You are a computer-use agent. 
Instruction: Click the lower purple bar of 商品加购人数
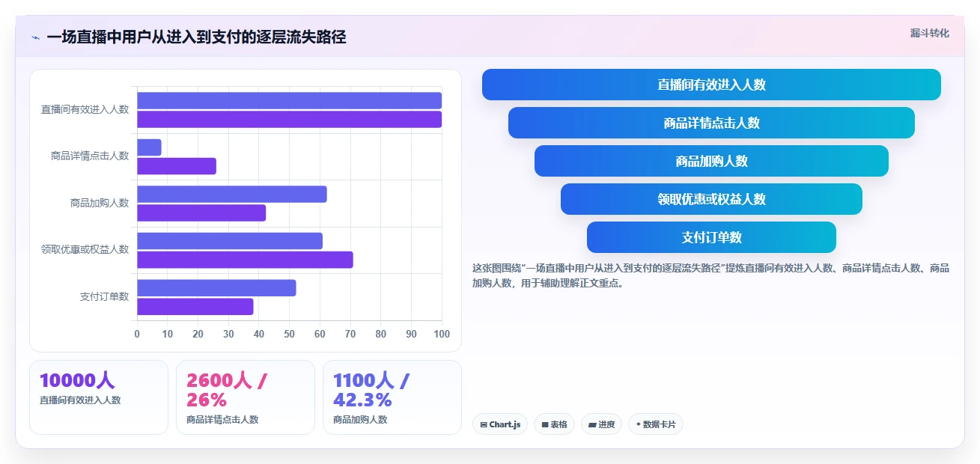(201, 213)
